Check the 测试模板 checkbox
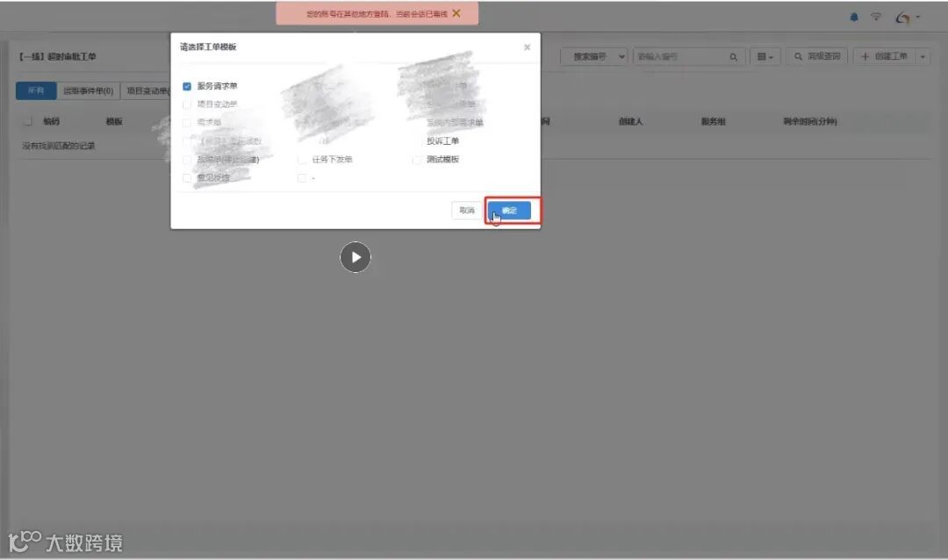Viewport: 948px width, 560px height. 417,160
